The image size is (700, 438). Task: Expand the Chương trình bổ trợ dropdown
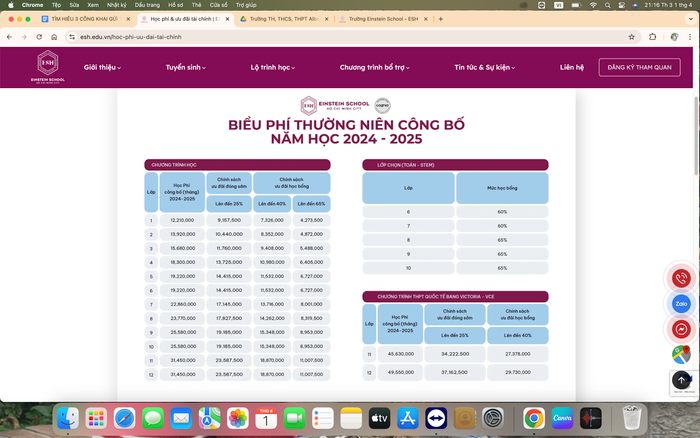pos(375,67)
